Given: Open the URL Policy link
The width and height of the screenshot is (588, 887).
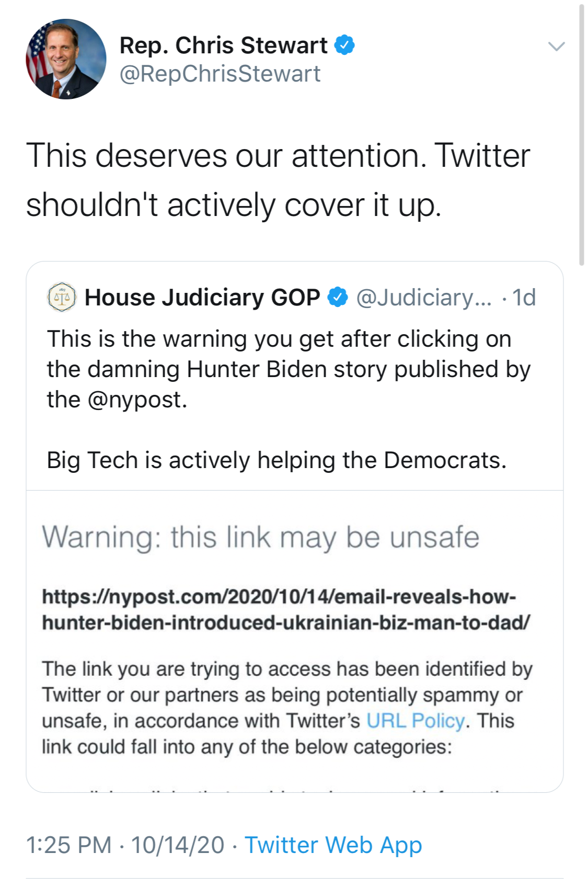Looking at the screenshot, I should (415, 721).
